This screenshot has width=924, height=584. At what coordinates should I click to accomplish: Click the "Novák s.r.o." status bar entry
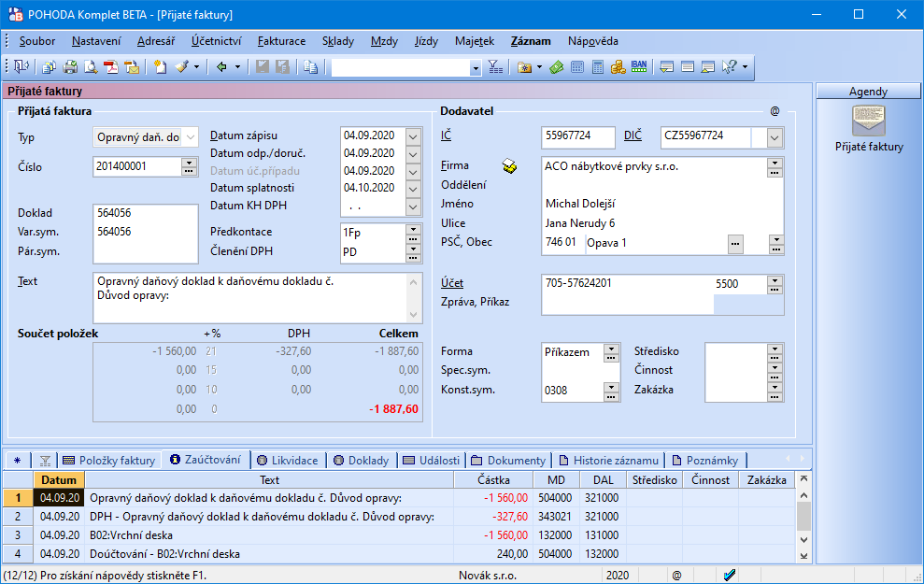(488, 576)
